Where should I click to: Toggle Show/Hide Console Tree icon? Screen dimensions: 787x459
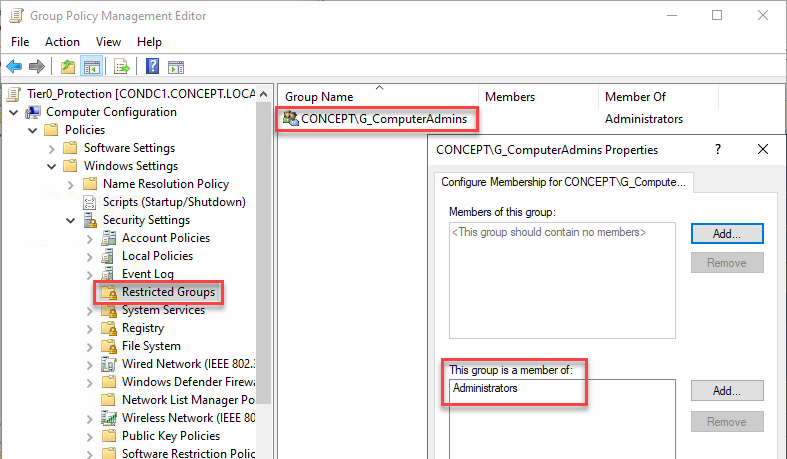coord(92,66)
